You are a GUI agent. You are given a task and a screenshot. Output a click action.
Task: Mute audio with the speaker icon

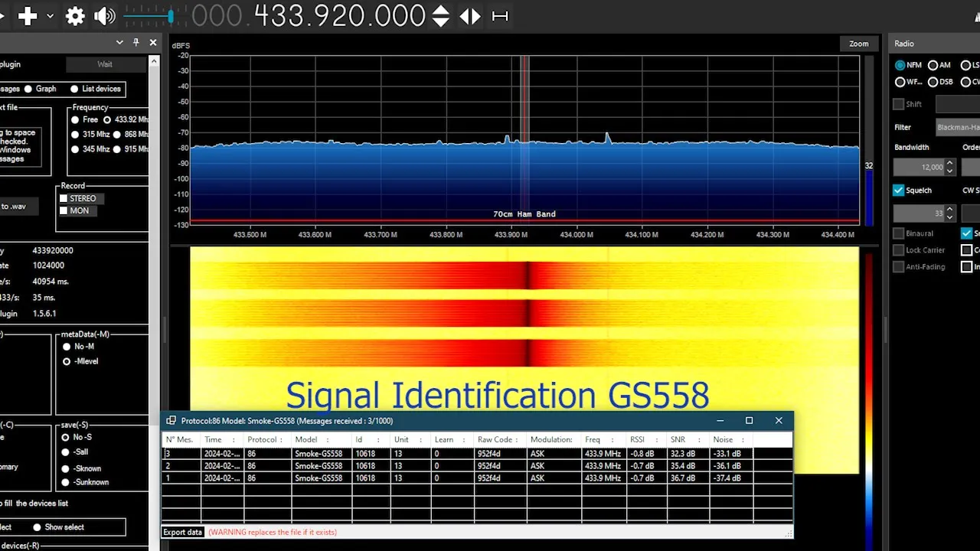tap(104, 16)
